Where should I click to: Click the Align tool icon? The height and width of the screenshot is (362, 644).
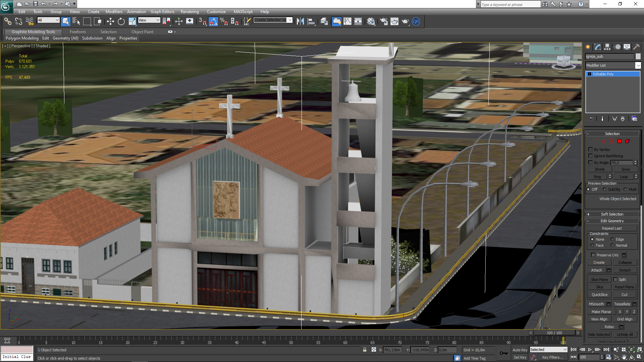click(x=311, y=21)
